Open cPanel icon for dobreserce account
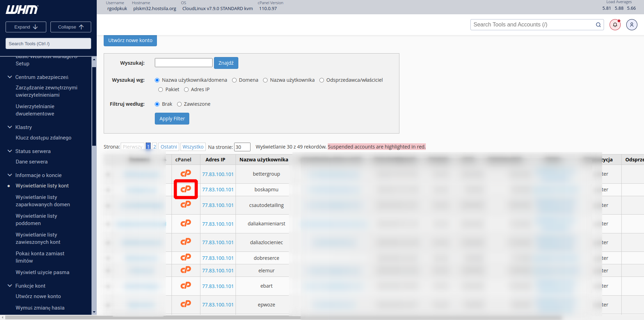Image resolution: width=644 pixels, height=320 pixels. 186,257
